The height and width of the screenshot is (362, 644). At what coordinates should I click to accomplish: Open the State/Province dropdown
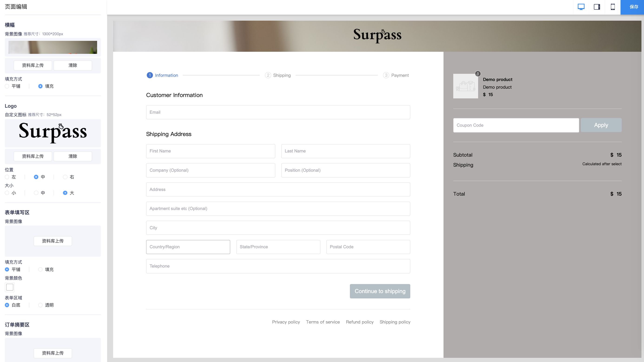pyautogui.click(x=278, y=247)
